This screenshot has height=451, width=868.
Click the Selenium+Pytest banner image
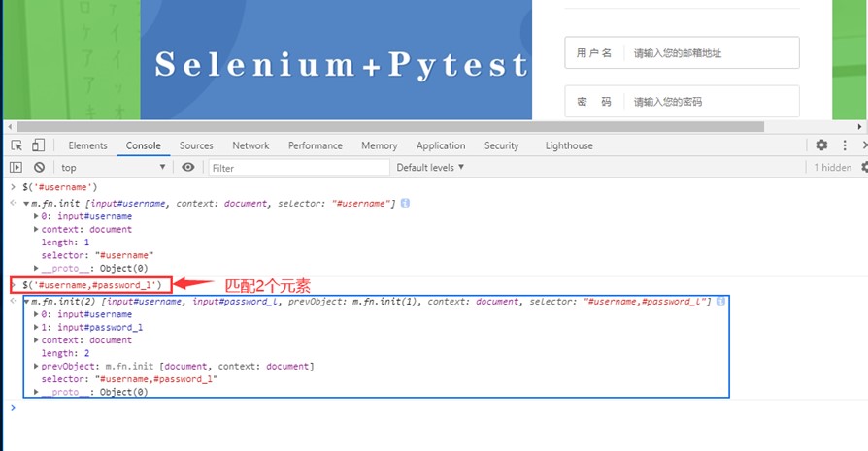336,60
